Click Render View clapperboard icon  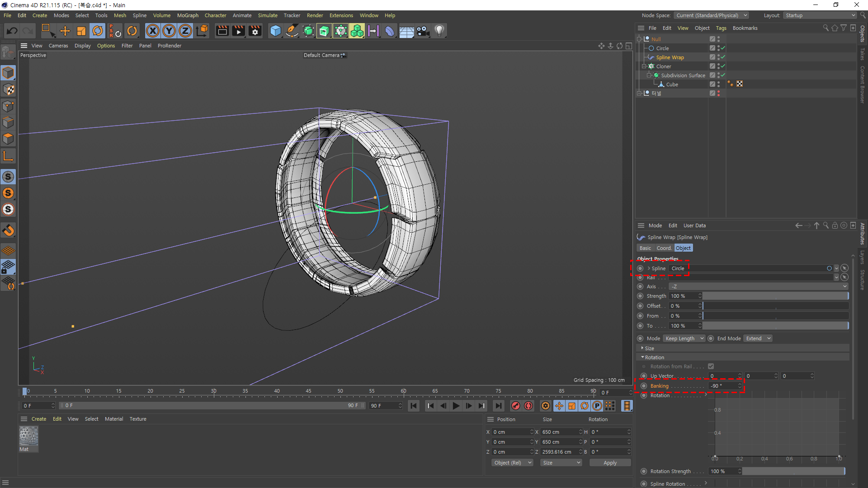click(x=222, y=31)
